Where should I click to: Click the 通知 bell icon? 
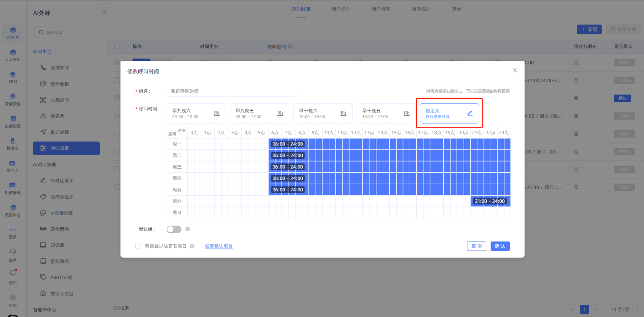point(13,273)
